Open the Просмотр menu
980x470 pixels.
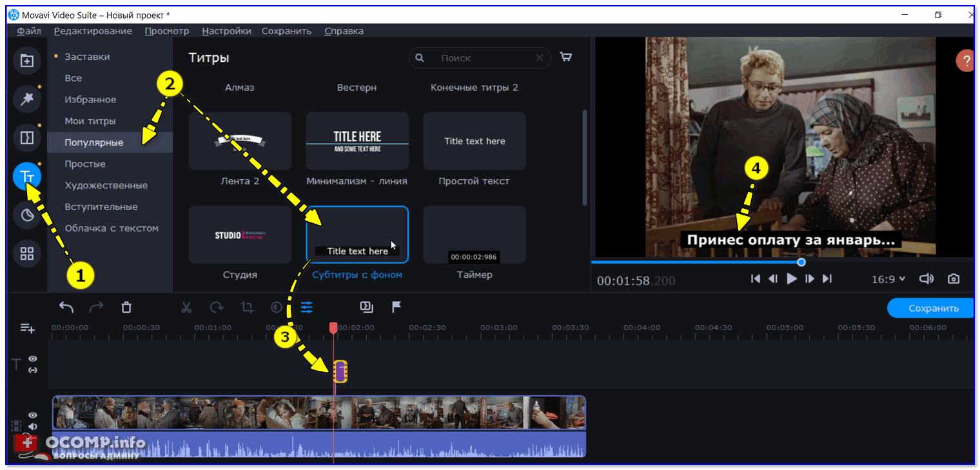point(167,31)
